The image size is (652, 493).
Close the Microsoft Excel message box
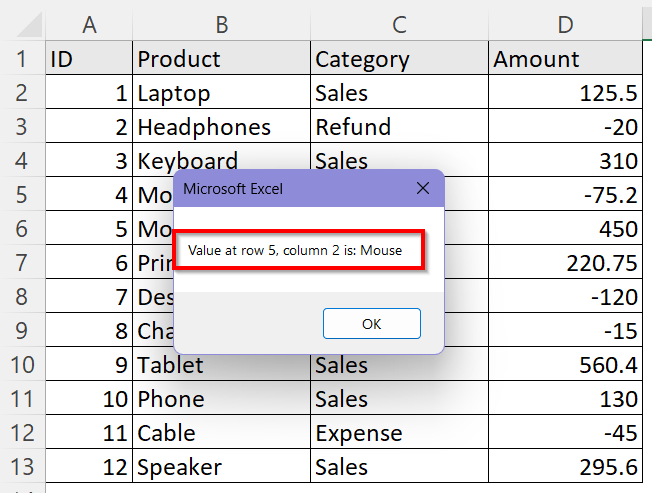[423, 188]
